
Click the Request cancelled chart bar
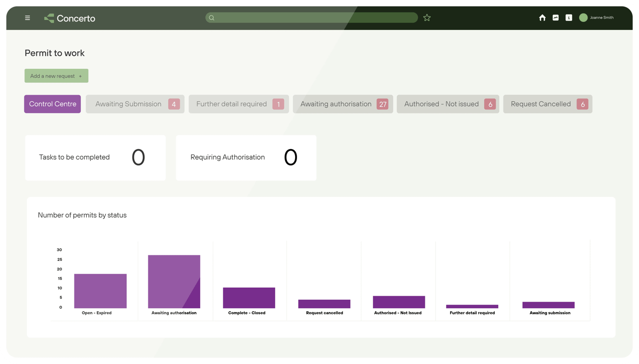(x=324, y=304)
